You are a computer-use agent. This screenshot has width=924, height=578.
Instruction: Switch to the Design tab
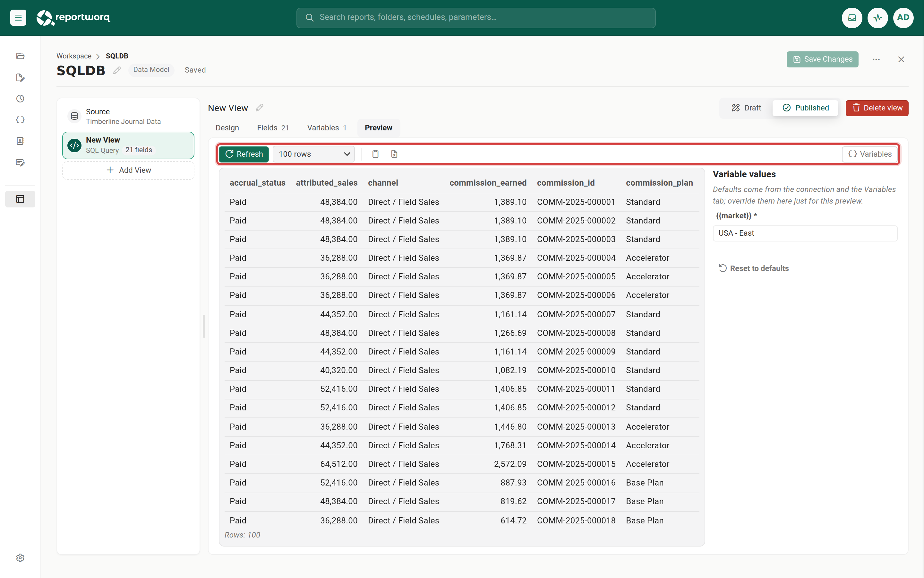227,128
